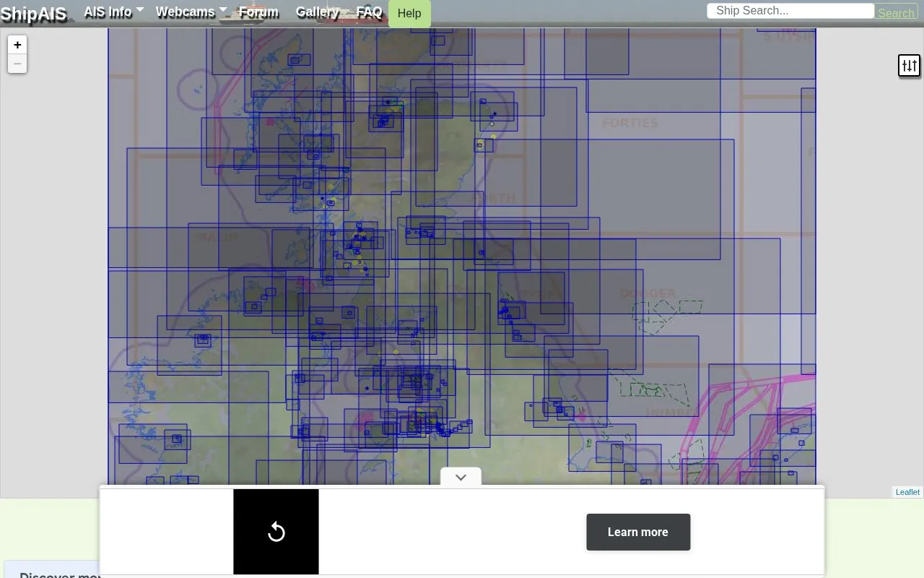Viewport: 924px width, 578px height.
Task: Replay the ad video
Action: point(276,532)
